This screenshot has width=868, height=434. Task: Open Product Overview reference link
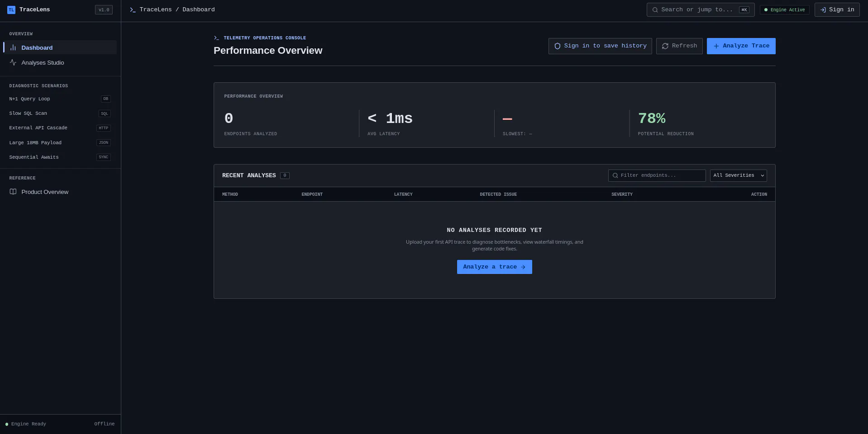(x=60, y=192)
